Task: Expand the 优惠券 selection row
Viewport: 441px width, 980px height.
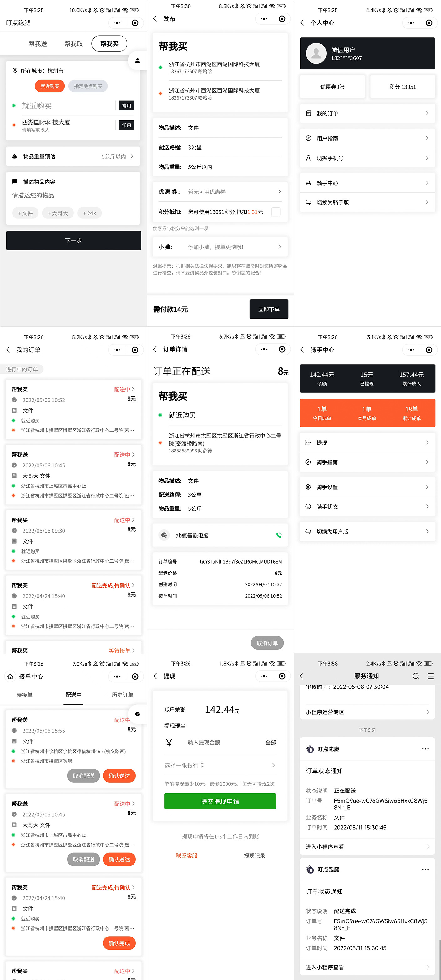Action: (220, 192)
